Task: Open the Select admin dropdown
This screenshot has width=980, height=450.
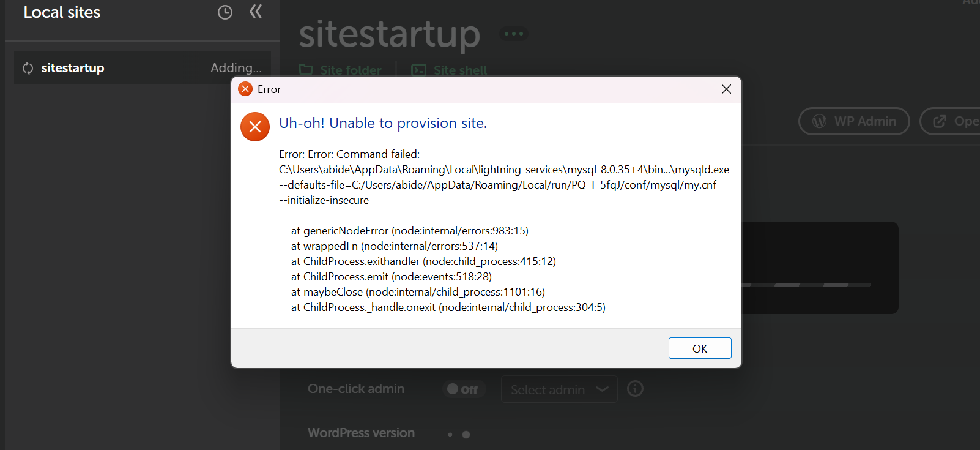Action: [x=559, y=389]
